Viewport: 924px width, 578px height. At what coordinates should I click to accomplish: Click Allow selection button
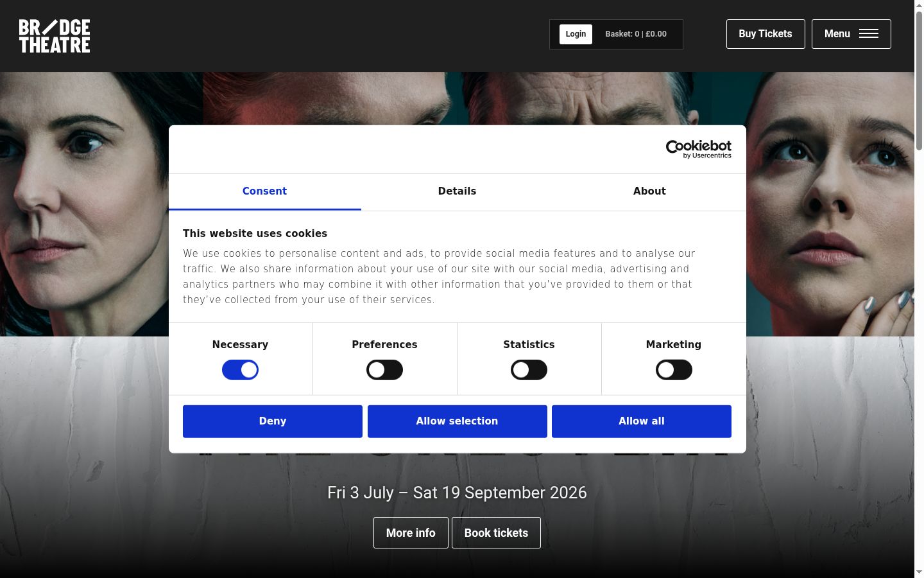tap(457, 421)
